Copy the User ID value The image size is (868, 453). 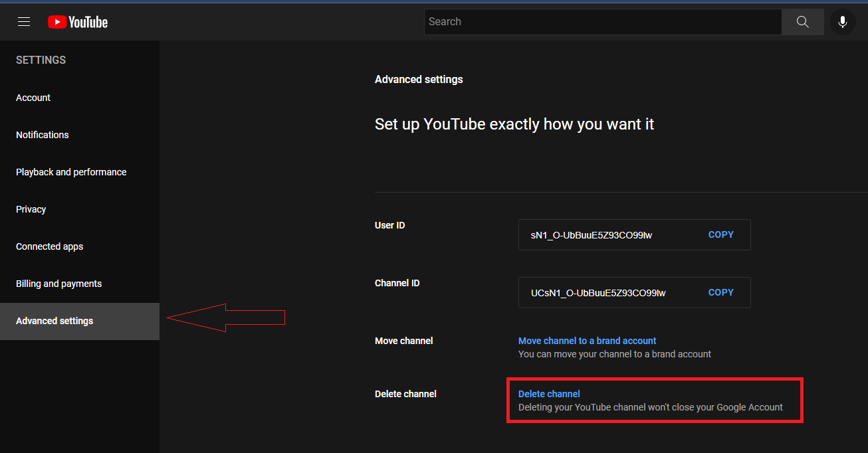pyautogui.click(x=721, y=234)
